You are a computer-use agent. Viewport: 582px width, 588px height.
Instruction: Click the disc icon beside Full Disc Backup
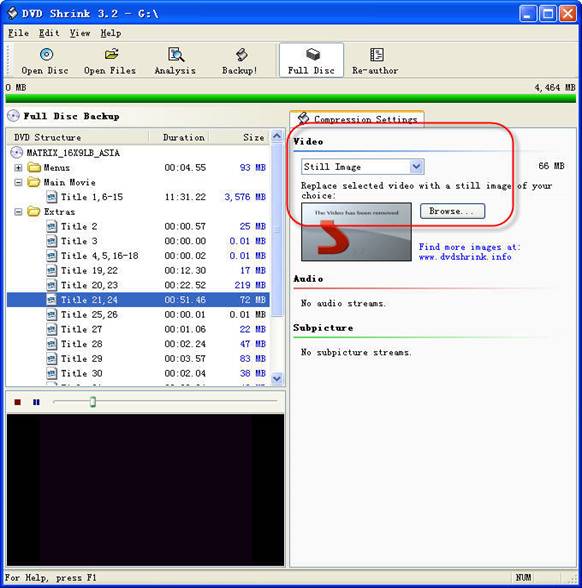tap(14, 116)
